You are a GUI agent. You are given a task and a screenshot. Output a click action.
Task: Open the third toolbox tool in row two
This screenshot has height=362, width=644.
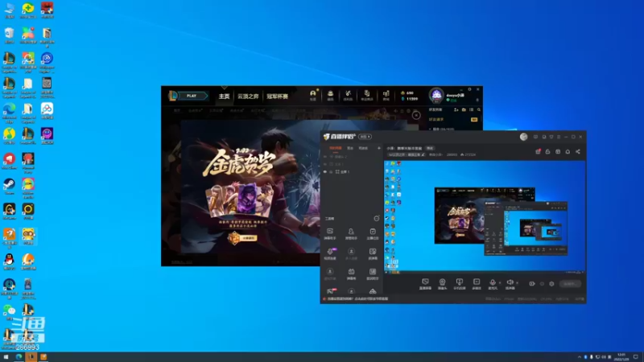pyautogui.click(x=373, y=253)
